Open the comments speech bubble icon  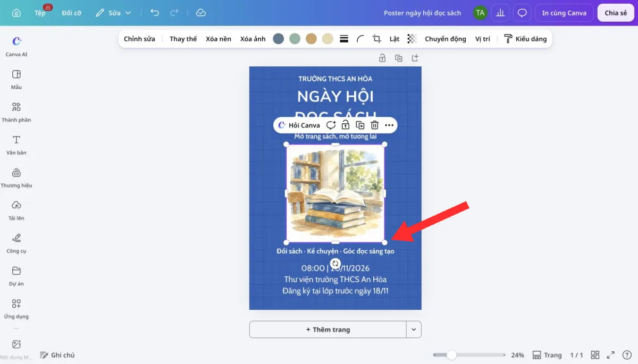(x=522, y=13)
